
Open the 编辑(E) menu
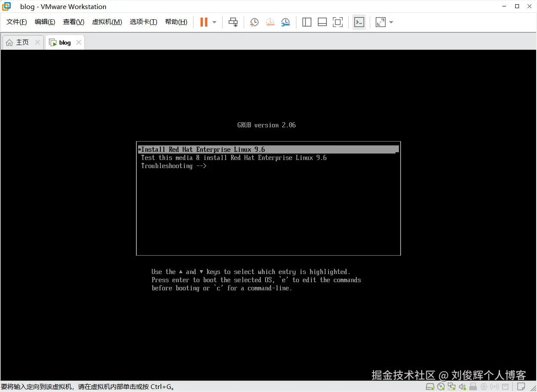[x=45, y=22]
